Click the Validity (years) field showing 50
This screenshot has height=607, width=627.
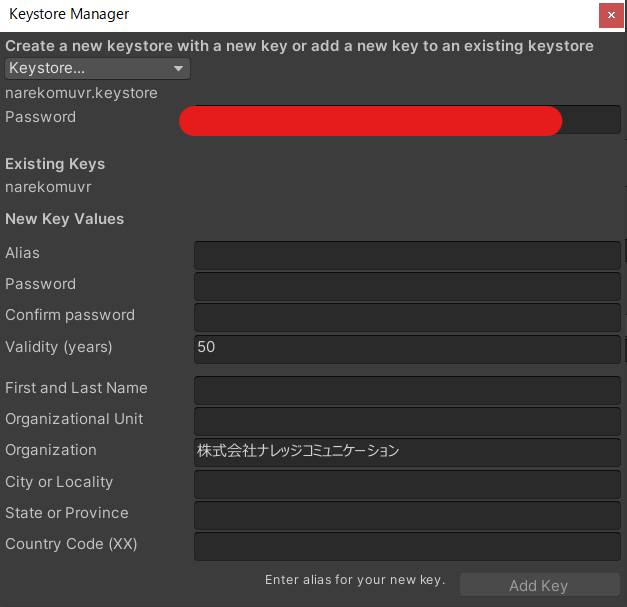pyautogui.click(x=407, y=349)
